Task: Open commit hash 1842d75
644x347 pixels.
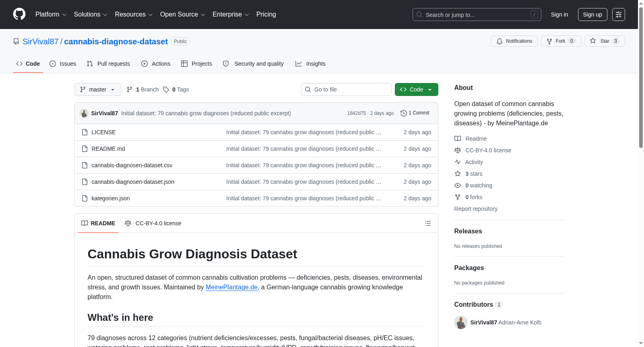Action: (x=357, y=113)
